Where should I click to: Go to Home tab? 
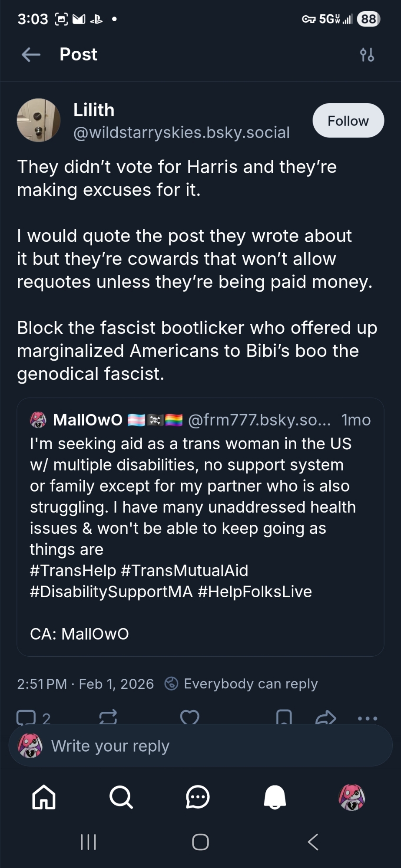coord(44,797)
